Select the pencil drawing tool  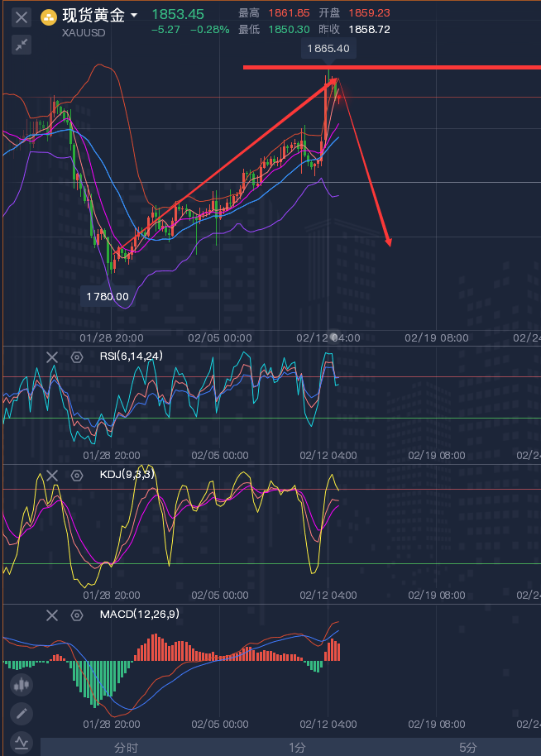point(22,713)
